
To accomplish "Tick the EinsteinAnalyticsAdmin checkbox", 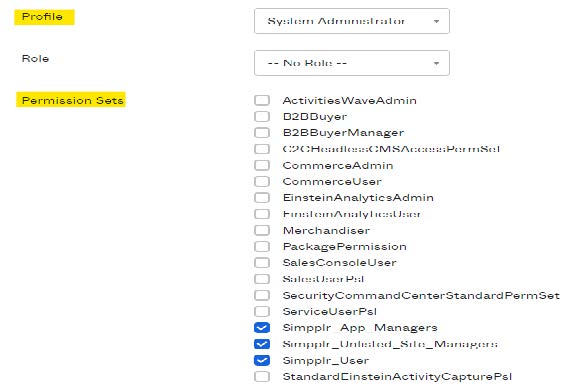I will 262,197.
